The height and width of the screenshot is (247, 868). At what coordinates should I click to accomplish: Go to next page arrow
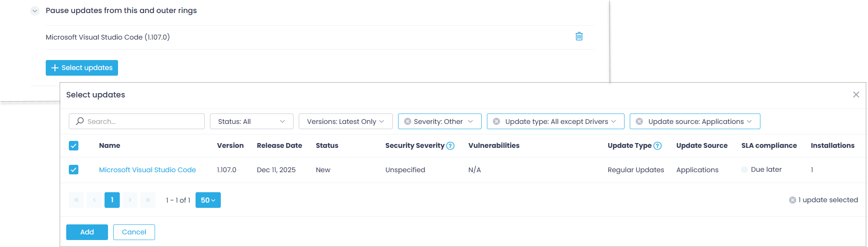click(130, 200)
